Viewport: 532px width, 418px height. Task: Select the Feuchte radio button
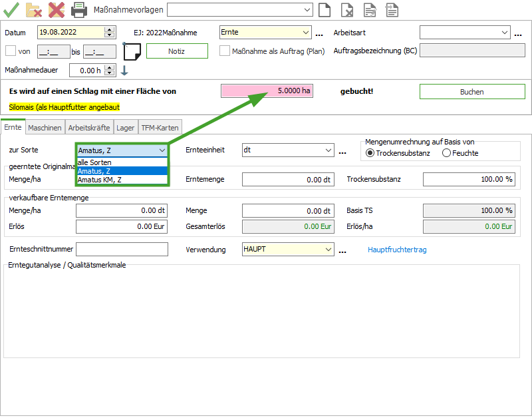(446, 153)
